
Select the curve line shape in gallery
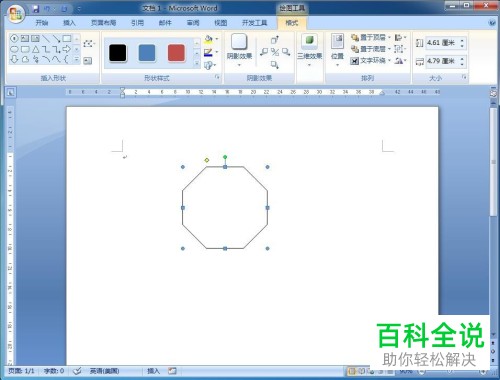coord(56,60)
